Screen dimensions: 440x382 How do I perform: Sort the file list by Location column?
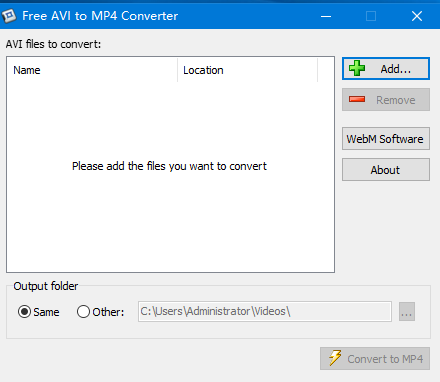click(x=247, y=70)
